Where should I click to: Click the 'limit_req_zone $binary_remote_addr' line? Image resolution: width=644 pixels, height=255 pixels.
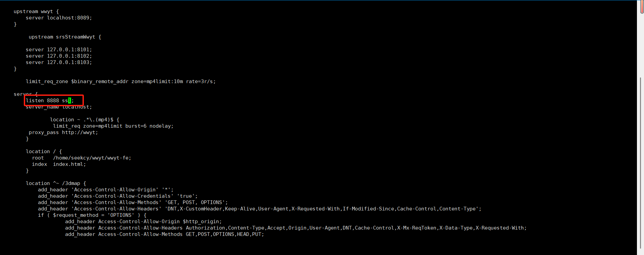[121, 81]
